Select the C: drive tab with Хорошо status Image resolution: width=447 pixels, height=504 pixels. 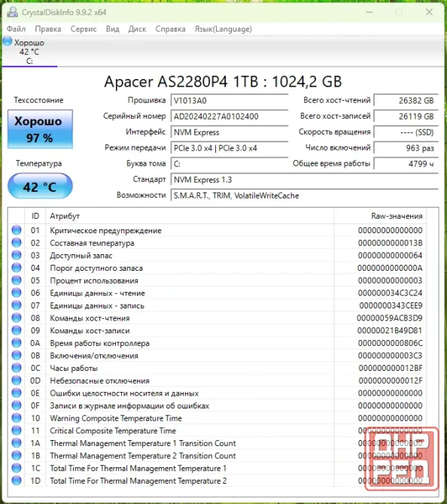tap(29, 51)
